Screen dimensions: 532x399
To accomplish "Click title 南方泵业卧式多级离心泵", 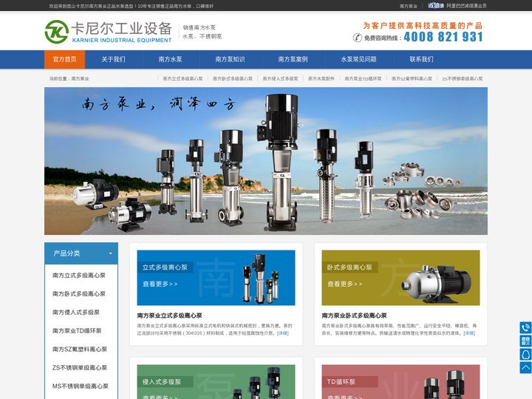I will pos(354,316).
